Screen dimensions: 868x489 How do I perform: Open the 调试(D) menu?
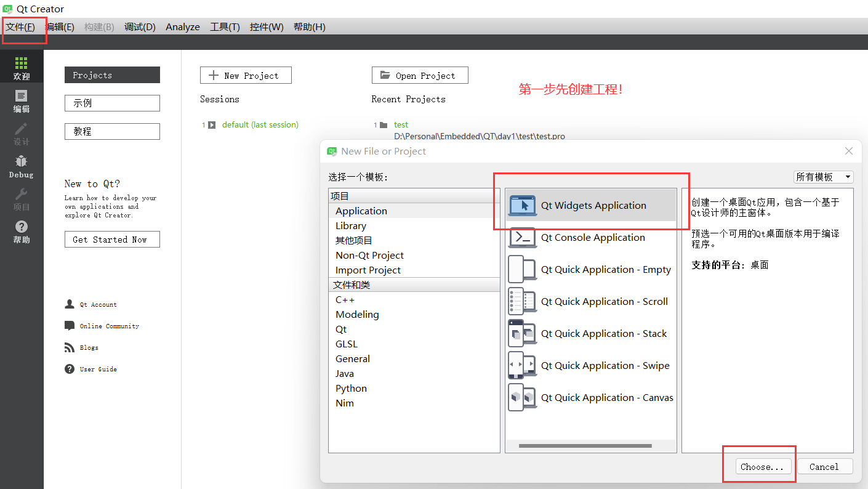pyautogui.click(x=140, y=27)
